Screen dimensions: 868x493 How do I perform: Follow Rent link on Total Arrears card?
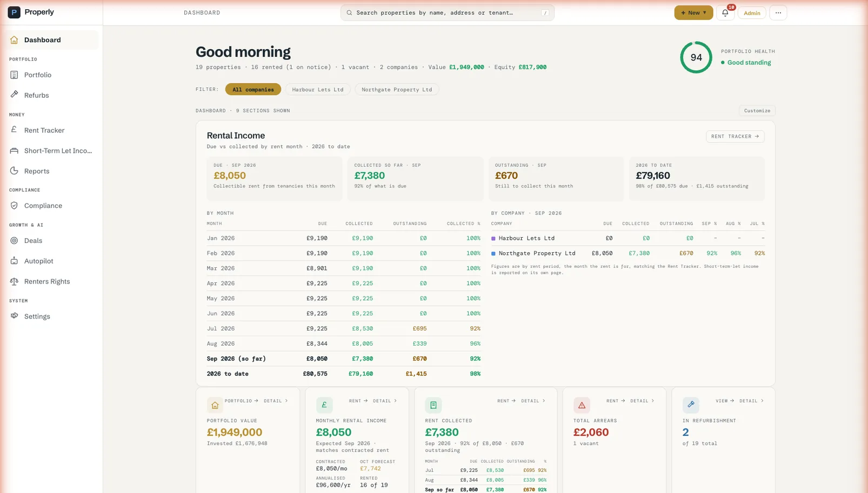pos(616,401)
